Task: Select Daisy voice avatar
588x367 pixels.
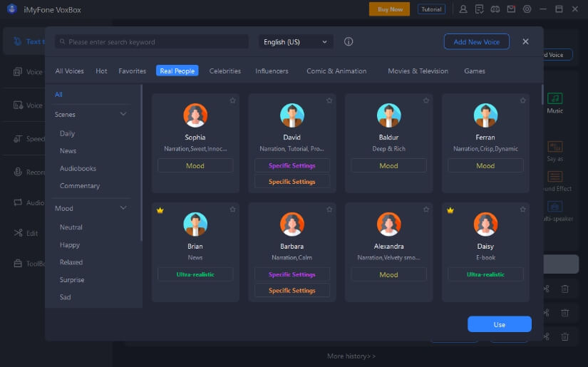Action: click(485, 224)
